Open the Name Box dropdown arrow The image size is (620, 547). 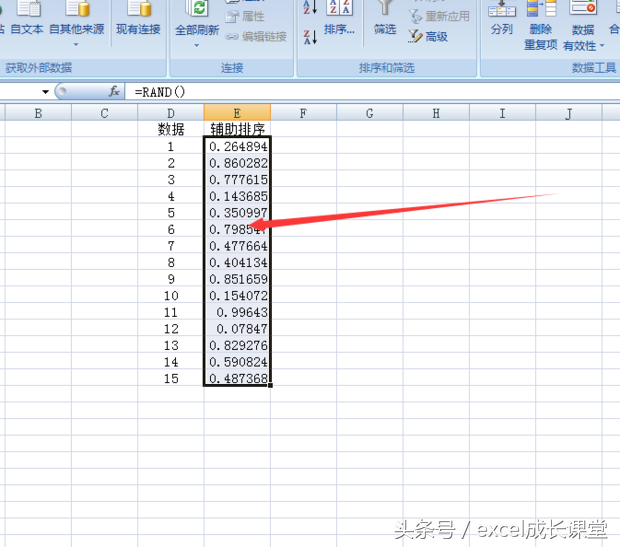click(45, 92)
